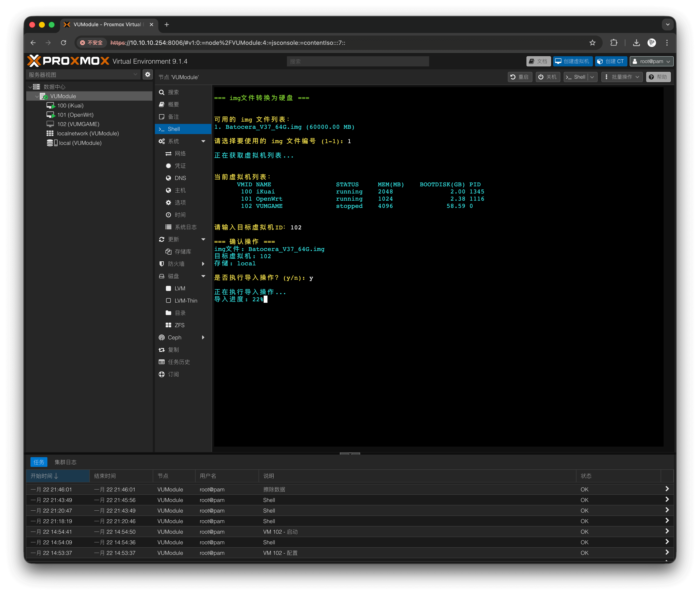Collapse the 系统 system menu section
700x595 pixels.
click(203, 141)
